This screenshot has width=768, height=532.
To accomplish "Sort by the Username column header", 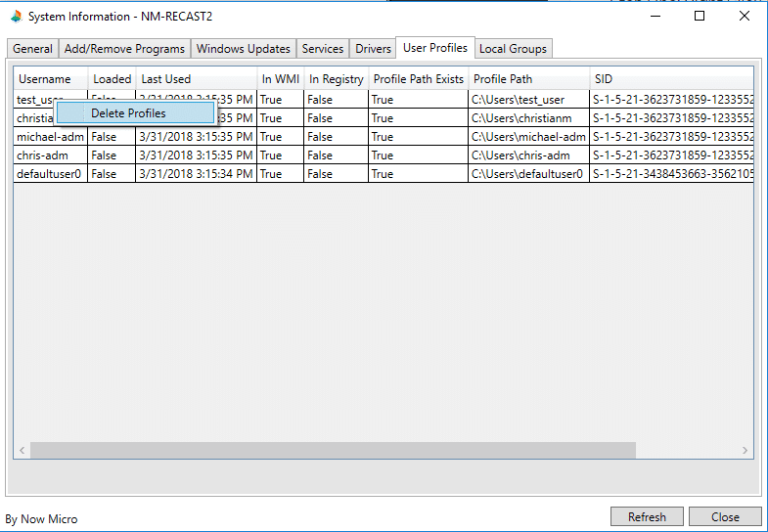I will pyautogui.click(x=45, y=79).
